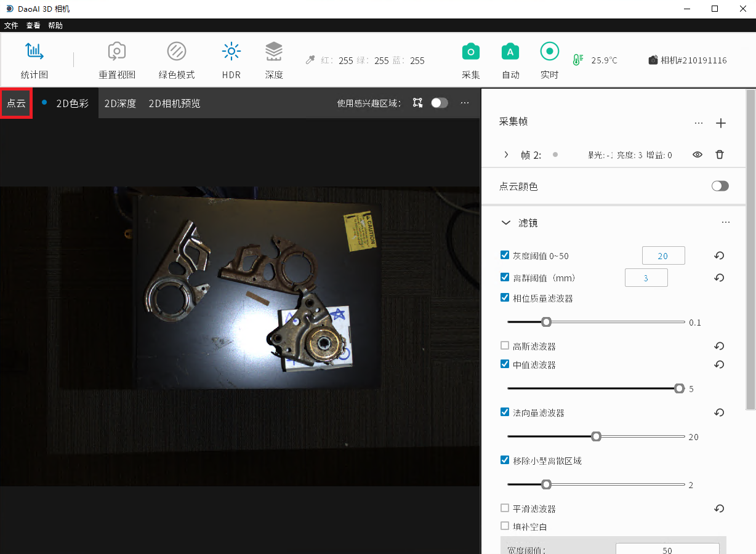Image resolution: width=756 pixels, height=554 pixels.
Task: Click the 中值滤波器 slider handle
Action: click(x=679, y=388)
